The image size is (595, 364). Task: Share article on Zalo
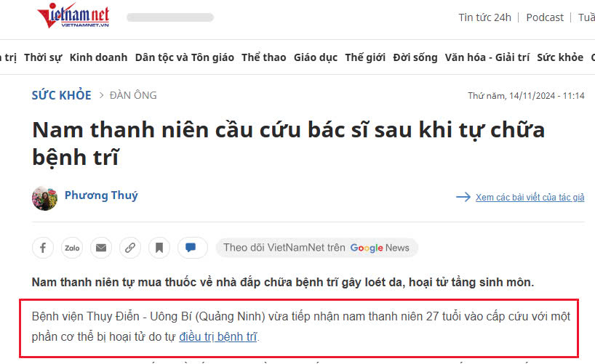point(72,248)
